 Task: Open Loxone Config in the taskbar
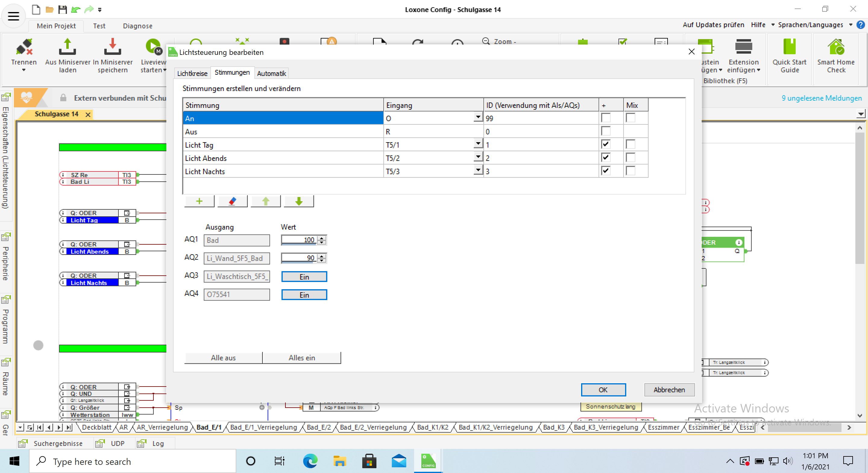pyautogui.click(x=428, y=461)
